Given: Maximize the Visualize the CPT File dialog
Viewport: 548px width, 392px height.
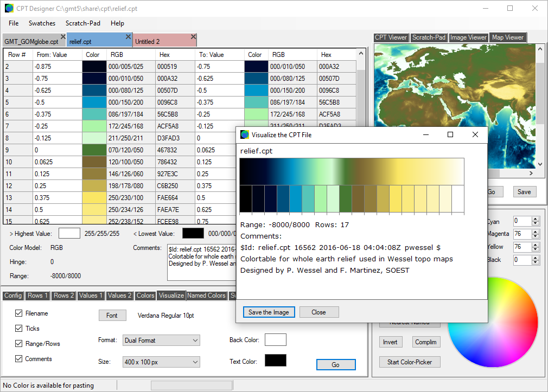Looking at the screenshot, I should (450, 134).
